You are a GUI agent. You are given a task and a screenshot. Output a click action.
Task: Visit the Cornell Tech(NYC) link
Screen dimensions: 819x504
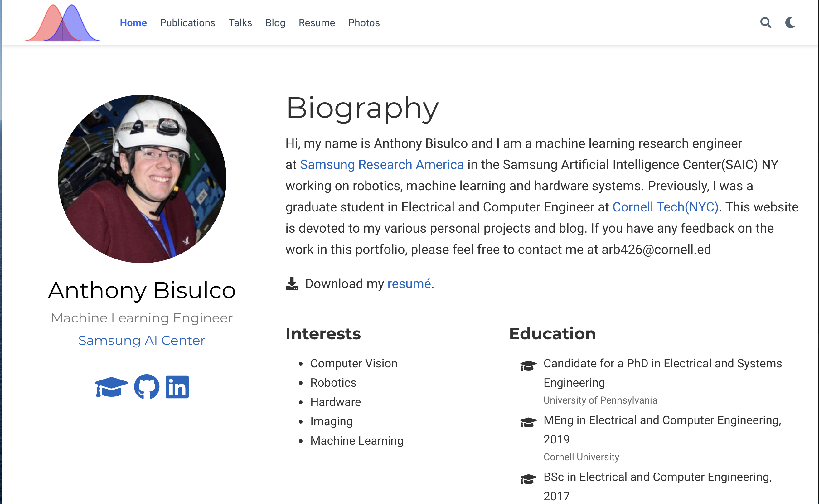(665, 207)
